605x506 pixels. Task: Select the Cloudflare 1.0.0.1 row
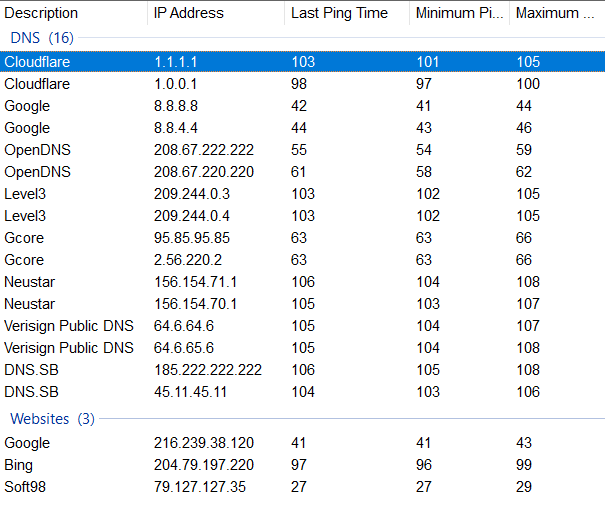click(302, 84)
